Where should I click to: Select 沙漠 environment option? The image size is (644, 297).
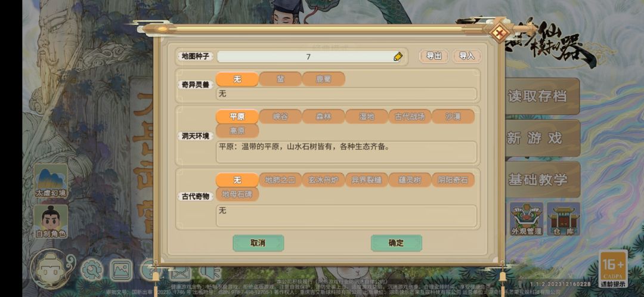(453, 117)
